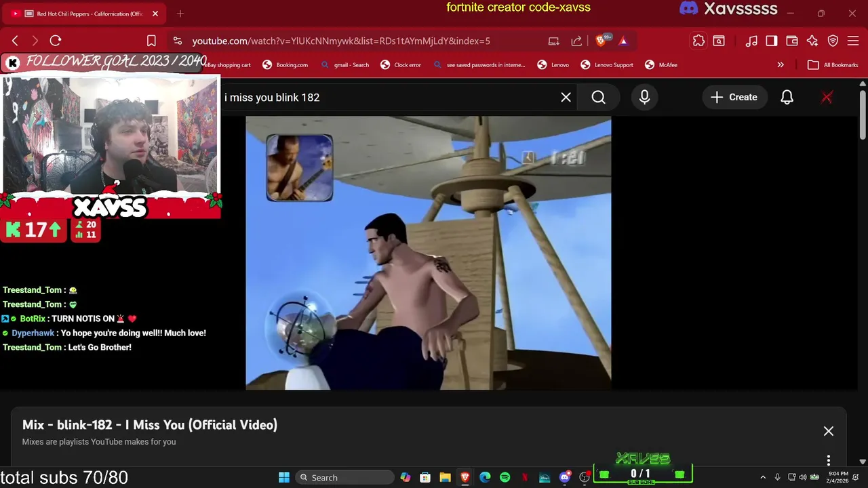The height and width of the screenshot is (488, 868).
Task: Open the 'see saved passwords' bookmark
Action: (x=479, y=65)
